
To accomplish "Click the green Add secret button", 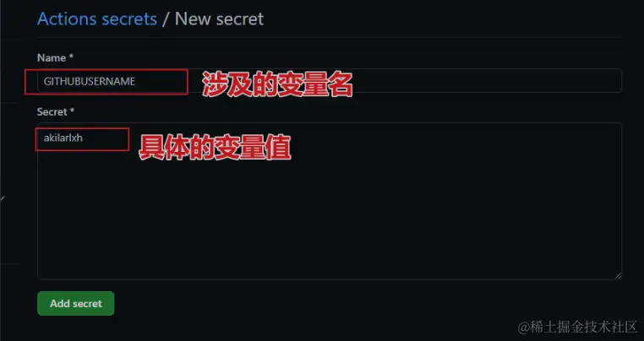I will 75,304.
